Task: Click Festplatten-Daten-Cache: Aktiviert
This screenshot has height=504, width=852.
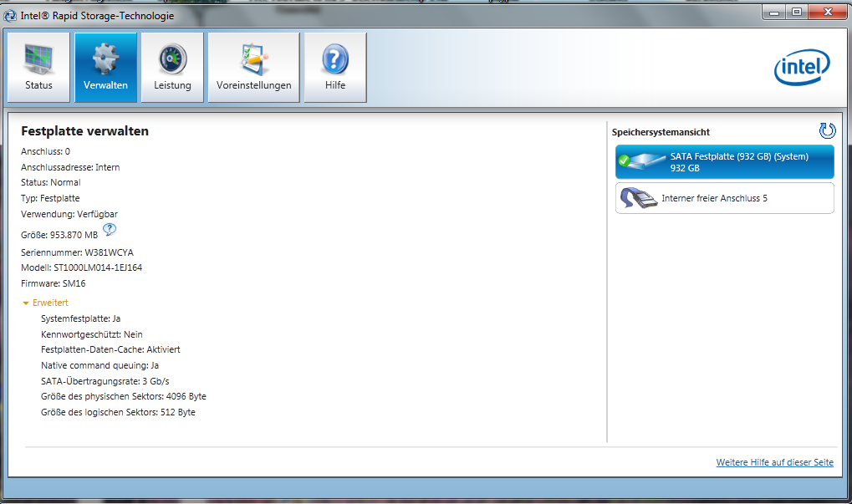Action: tap(110, 349)
